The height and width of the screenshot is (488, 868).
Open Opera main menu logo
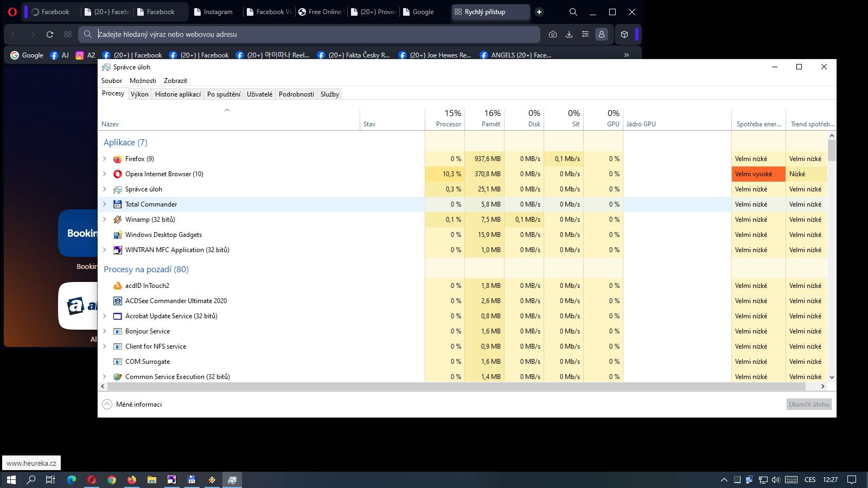(12, 12)
